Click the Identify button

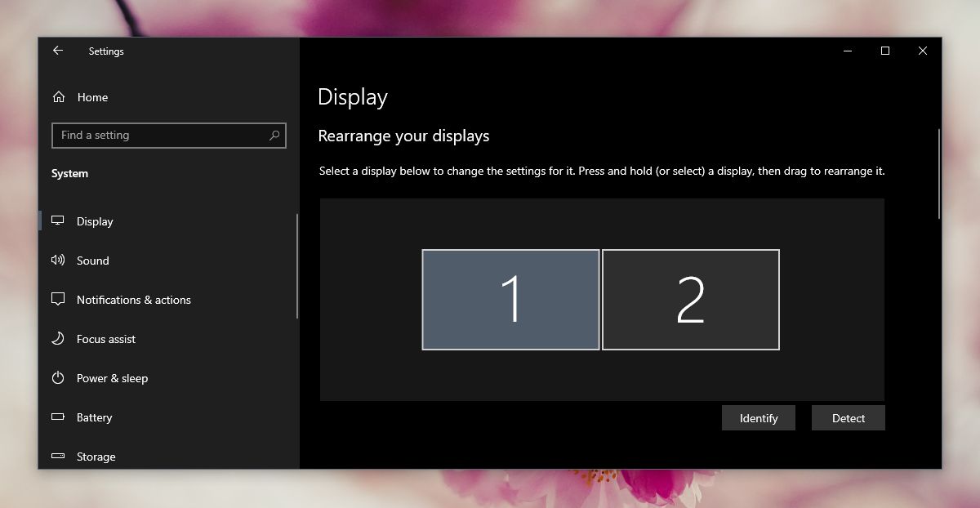[759, 418]
